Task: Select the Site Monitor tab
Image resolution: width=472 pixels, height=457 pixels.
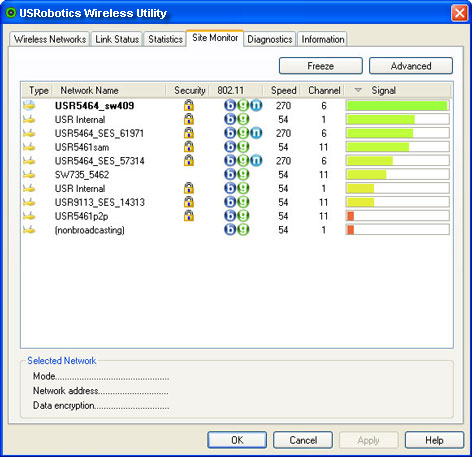Action: [x=215, y=38]
